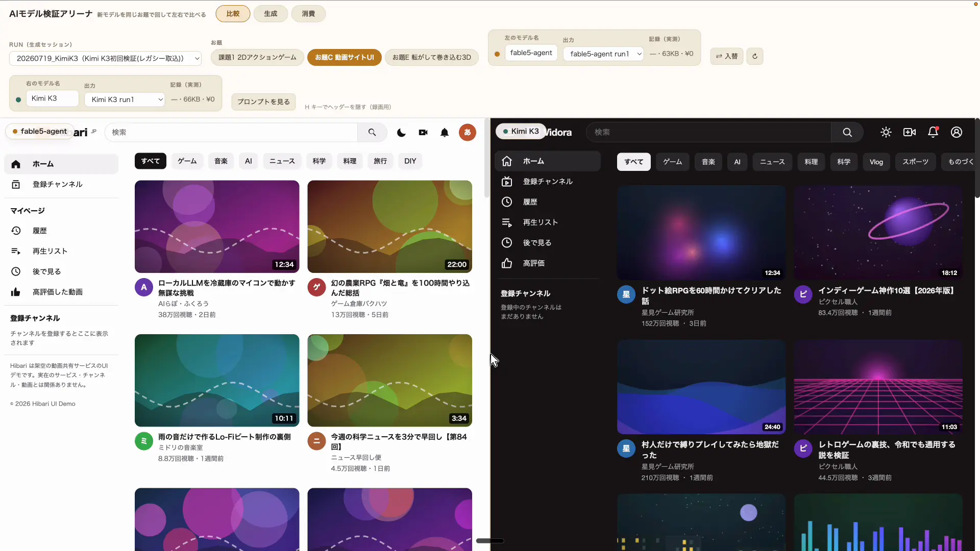The image size is (980, 551).
Task: Open video title 今週の科学ニュースを3分で早回し
Action: pyautogui.click(x=399, y=442)
